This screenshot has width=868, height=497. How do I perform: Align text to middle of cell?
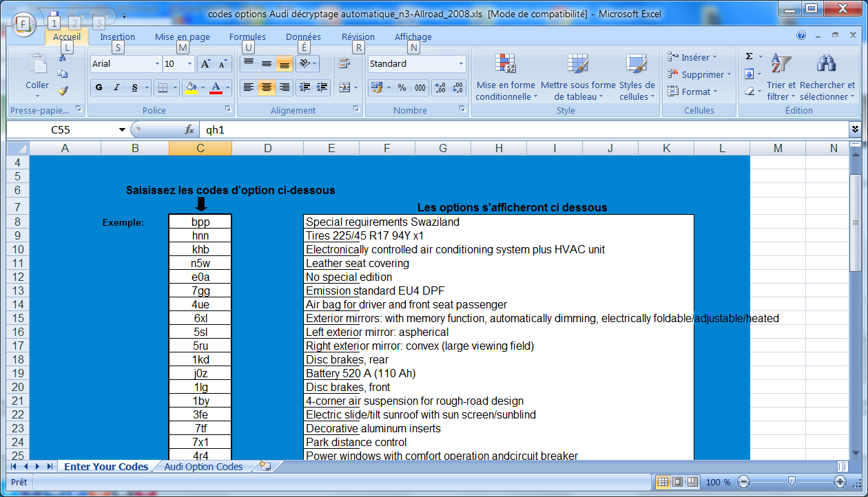pos(267,64)
